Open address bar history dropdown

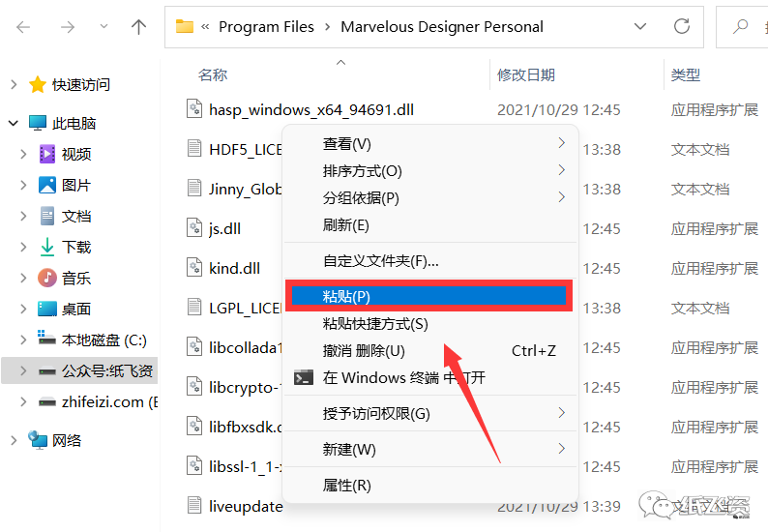(x=640, y=26)
